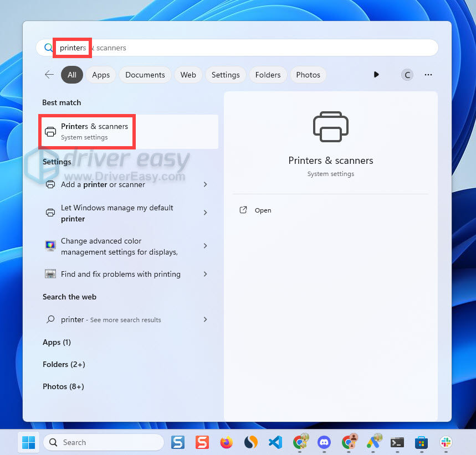The width and height of the screenshot is (476, 455).
Task: Expand the Find and fix problems with printing arrow
Action: 205,274
